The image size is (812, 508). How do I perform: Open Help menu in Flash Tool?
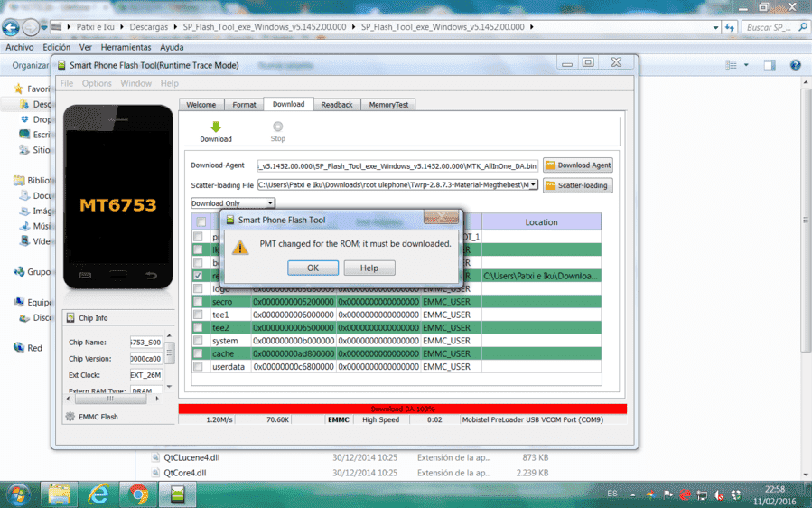pos(169,83)
